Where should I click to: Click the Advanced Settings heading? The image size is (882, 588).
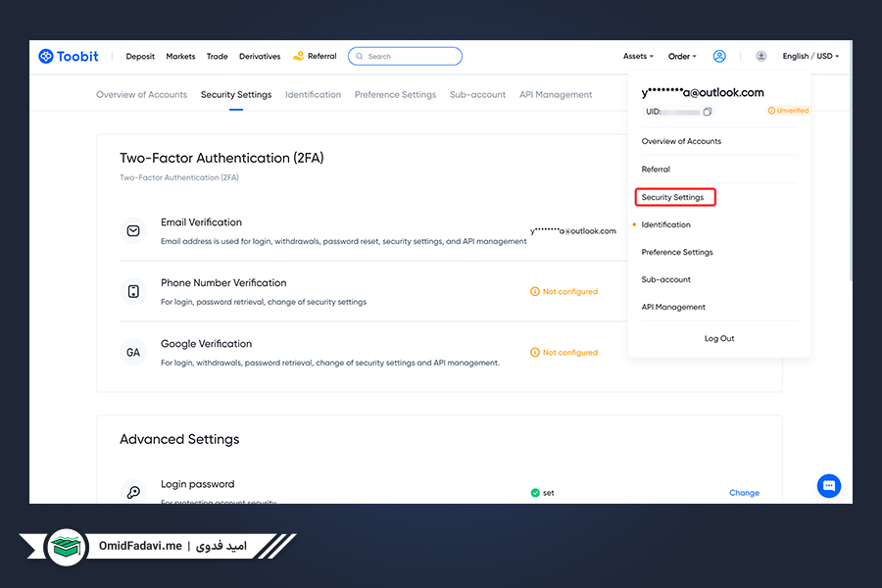pos(179,439)
